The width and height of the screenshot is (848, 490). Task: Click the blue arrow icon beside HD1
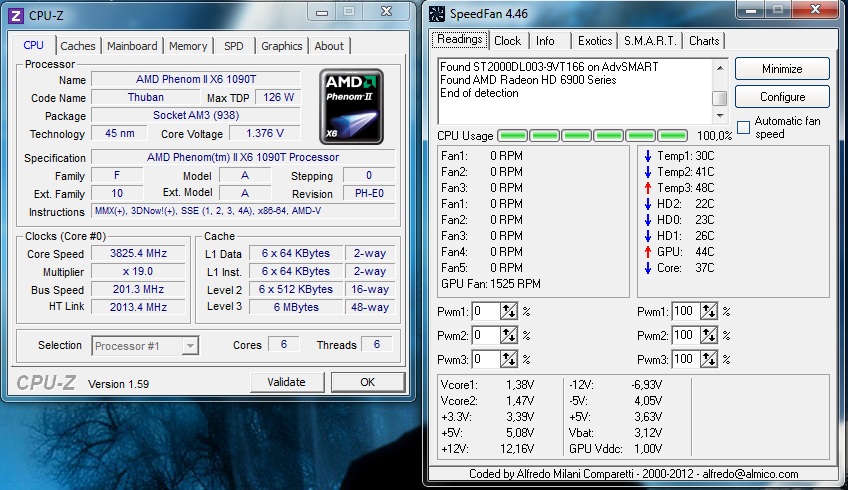(x=648, y=236)
